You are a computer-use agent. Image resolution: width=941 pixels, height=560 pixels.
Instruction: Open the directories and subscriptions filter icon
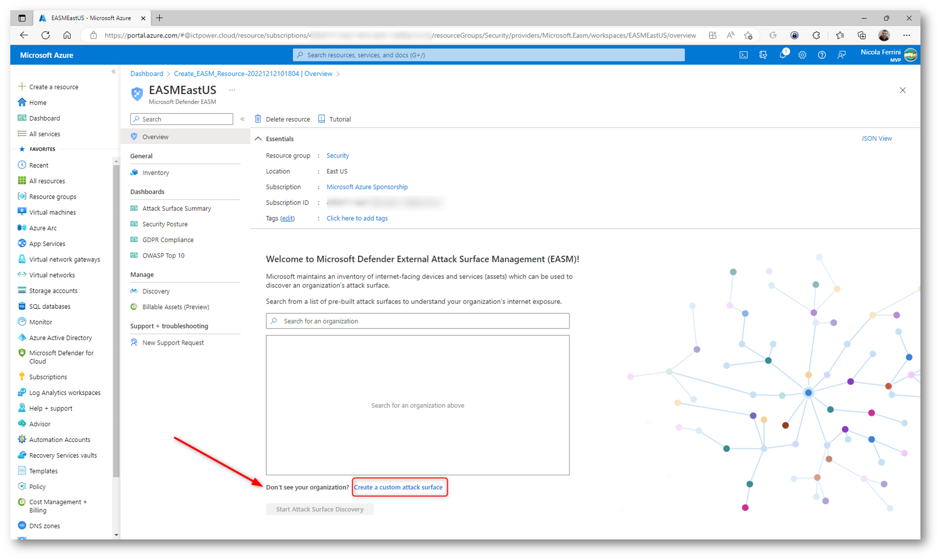click(x=763, y=55)
